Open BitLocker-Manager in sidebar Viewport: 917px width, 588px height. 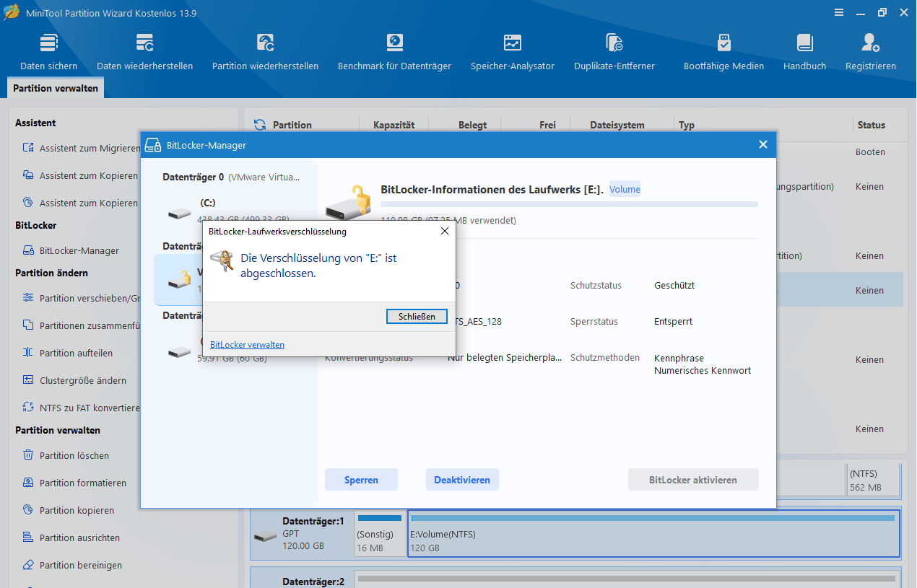[71, 250]
